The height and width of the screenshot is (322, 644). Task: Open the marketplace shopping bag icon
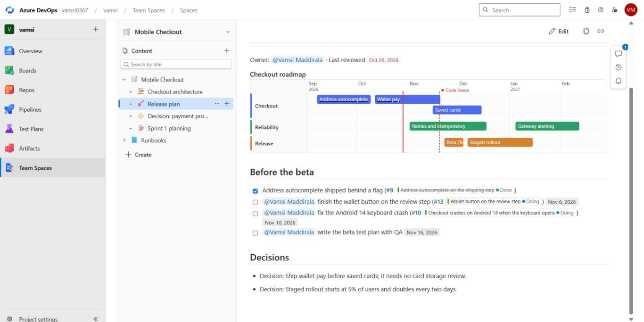(x=587, y=10)
